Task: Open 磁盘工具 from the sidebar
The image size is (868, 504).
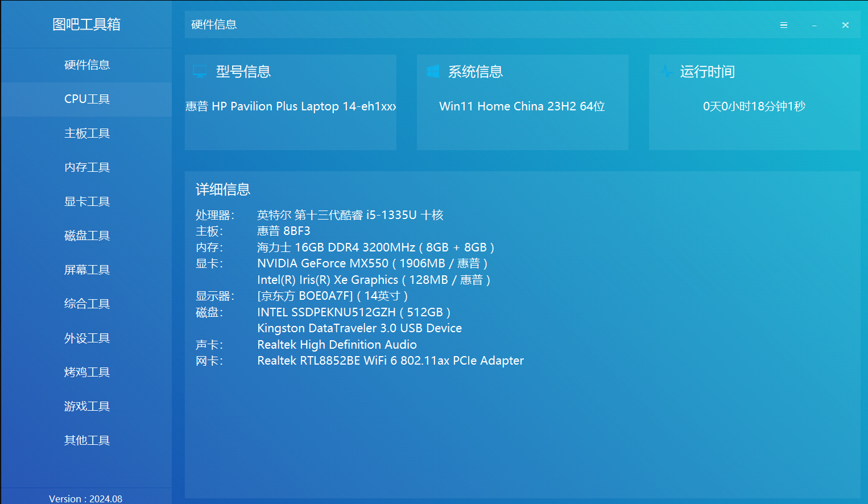Action: click(x=86, y=236)
